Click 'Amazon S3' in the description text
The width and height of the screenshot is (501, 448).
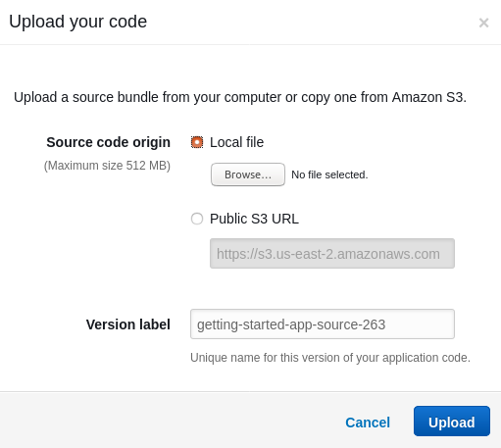[427, 97]
